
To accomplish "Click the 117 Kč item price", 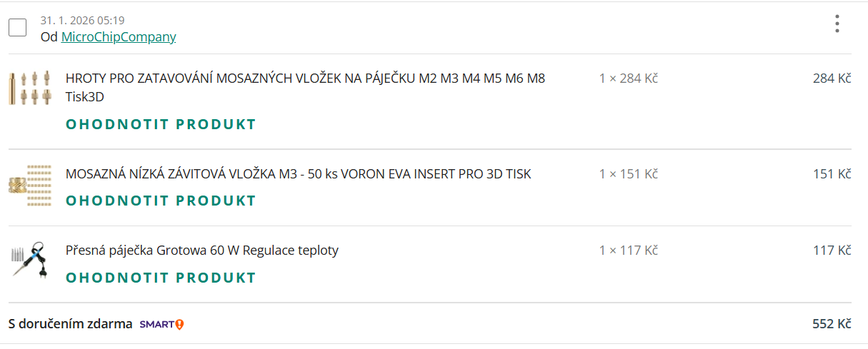I will point(832,250).
